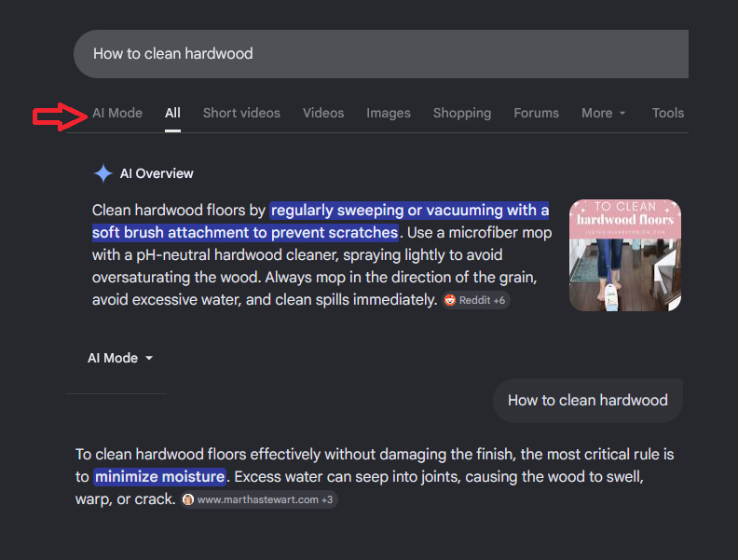Select the All results tab
This screenshot has height=560, width=738.
coord(172,113)
